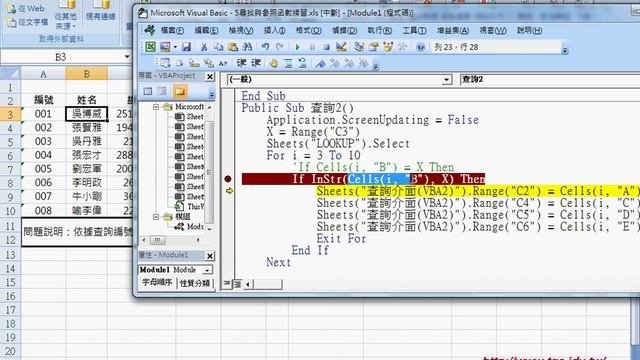Image resolution: width=640 pixels, height=360 pixels.
Task: Switch to the 字母順序 properties tab
Action: pyautogui.click(x=157, y=282)
